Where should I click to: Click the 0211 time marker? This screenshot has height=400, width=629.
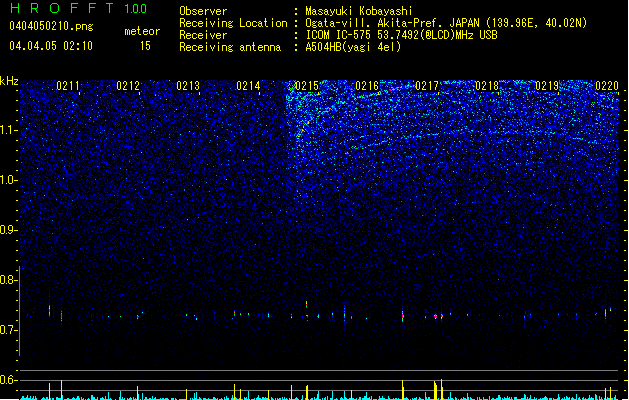pos(68,86)
